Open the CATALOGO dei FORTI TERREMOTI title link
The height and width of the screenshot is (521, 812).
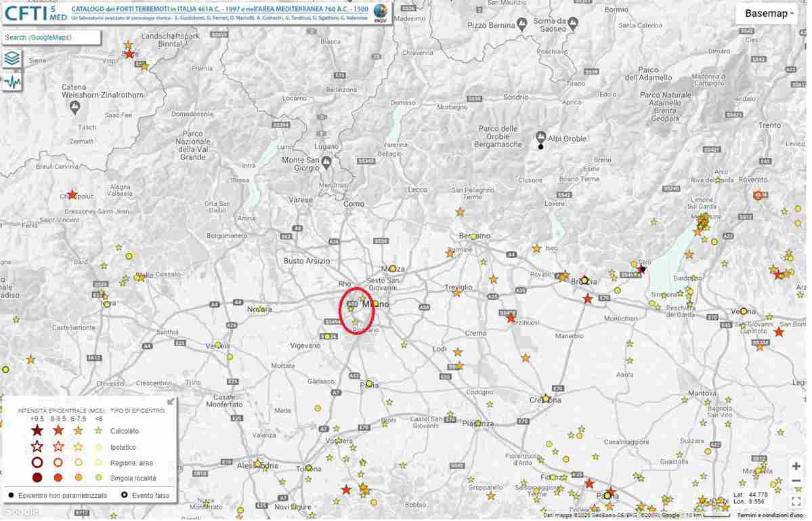[x=219, y=9]
